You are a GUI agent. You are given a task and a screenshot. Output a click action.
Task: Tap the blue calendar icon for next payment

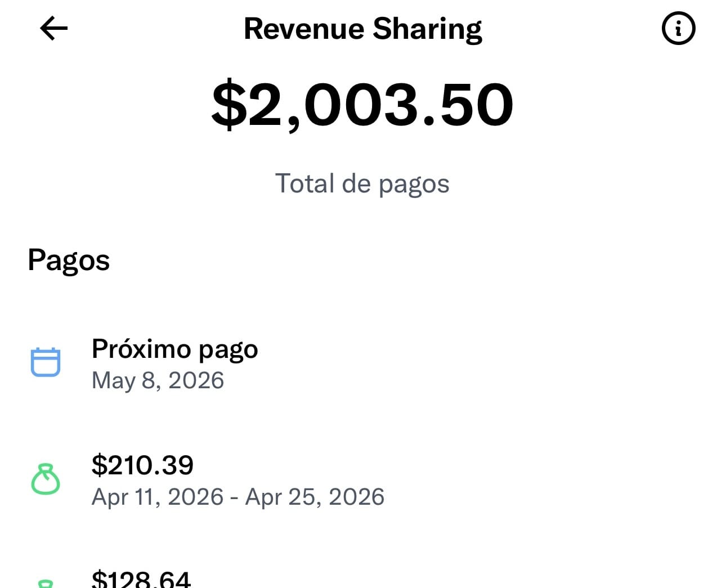[x=45, y=362]
